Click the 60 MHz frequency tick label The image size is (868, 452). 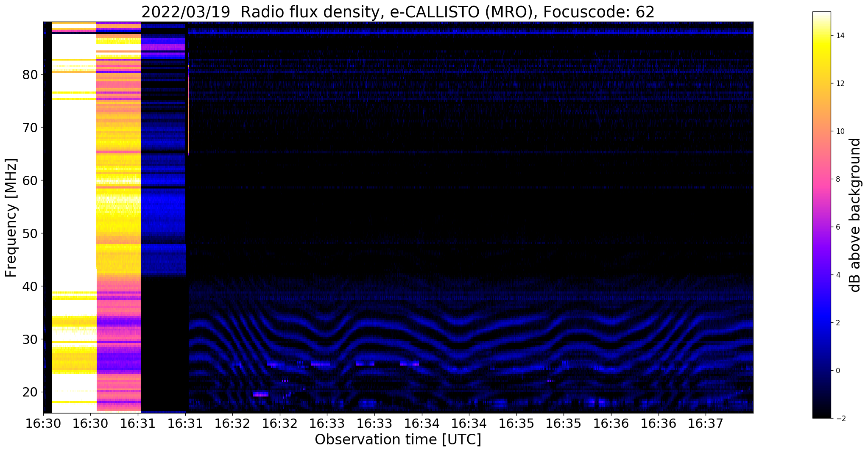point(31,180)
